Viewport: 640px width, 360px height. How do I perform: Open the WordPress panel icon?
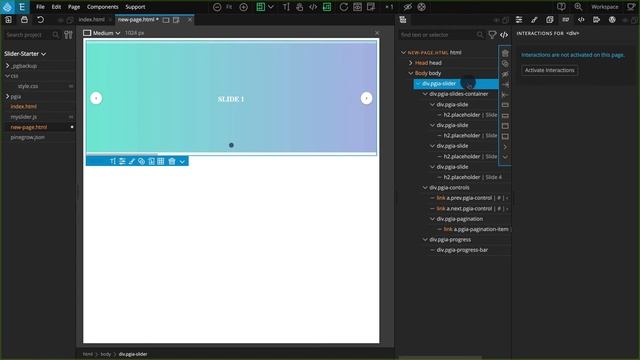point(612,20)
